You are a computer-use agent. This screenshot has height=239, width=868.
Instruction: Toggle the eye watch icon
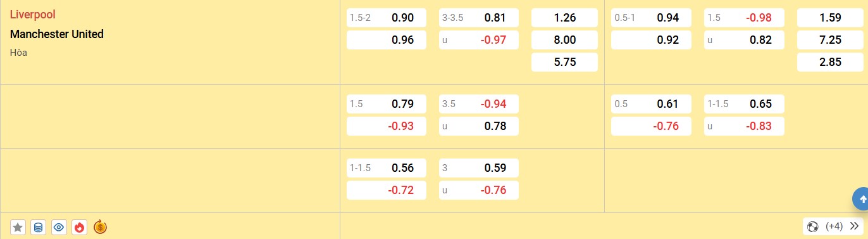[59, 227]
